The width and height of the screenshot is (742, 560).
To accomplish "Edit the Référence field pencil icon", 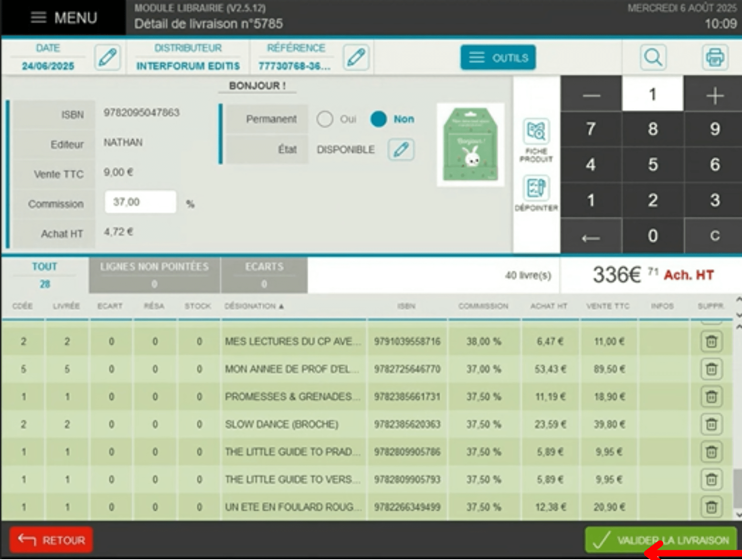I will tap(356, 58).
